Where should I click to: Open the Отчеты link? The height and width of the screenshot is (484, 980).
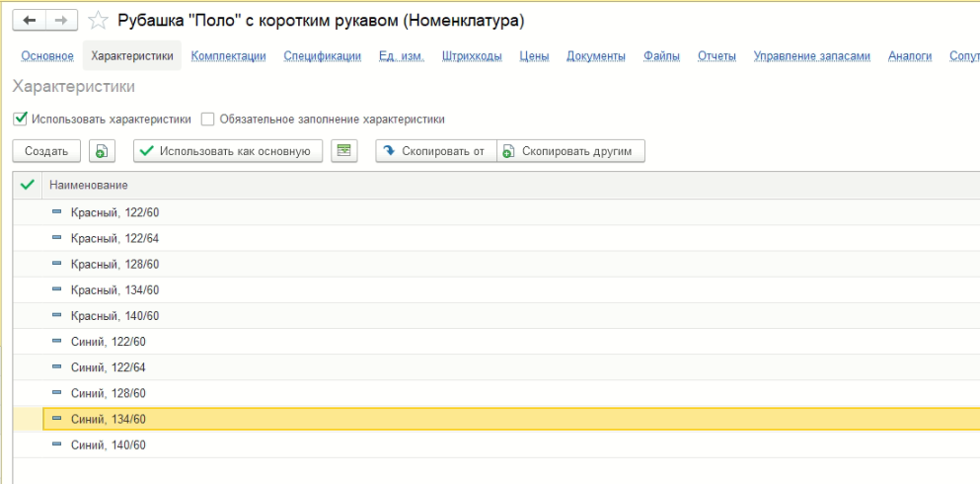click(716, 56)
